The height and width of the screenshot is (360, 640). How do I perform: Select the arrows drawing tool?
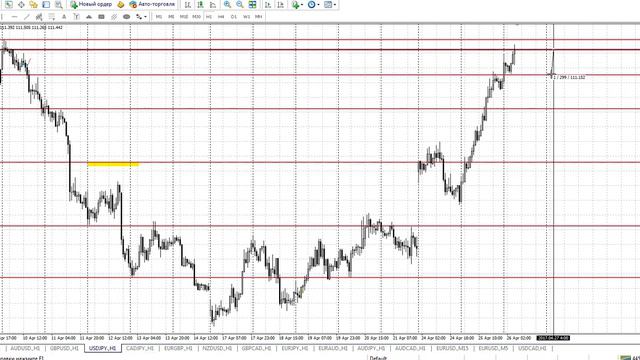139,17
